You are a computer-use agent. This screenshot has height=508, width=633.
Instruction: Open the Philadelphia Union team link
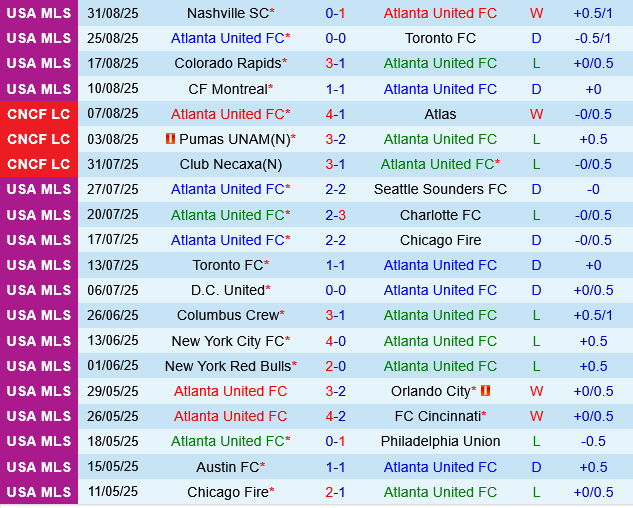tap(440, 441)
